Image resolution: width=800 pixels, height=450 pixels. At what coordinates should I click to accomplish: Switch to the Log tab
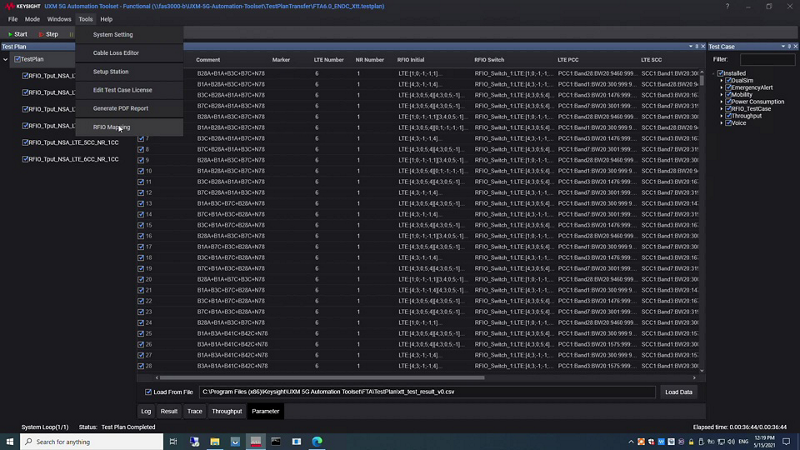pos(146,411)
